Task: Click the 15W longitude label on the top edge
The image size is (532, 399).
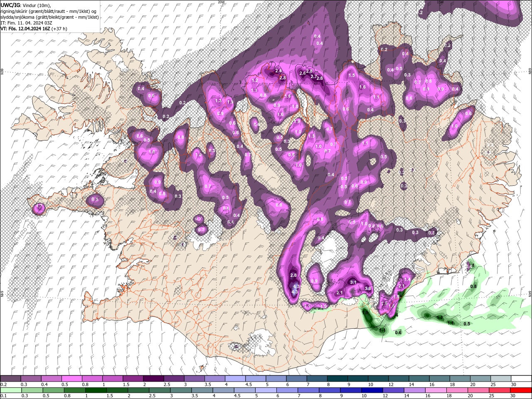Action: pos(440,2)
